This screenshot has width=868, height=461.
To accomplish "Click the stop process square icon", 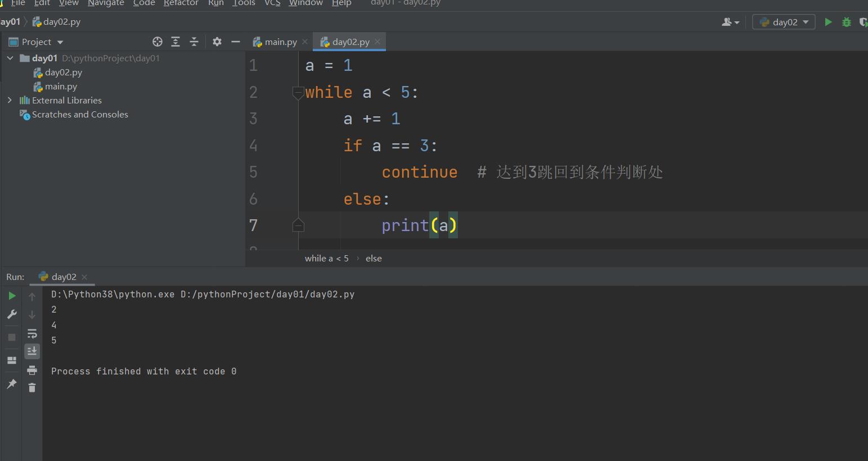I will [12, 337].
